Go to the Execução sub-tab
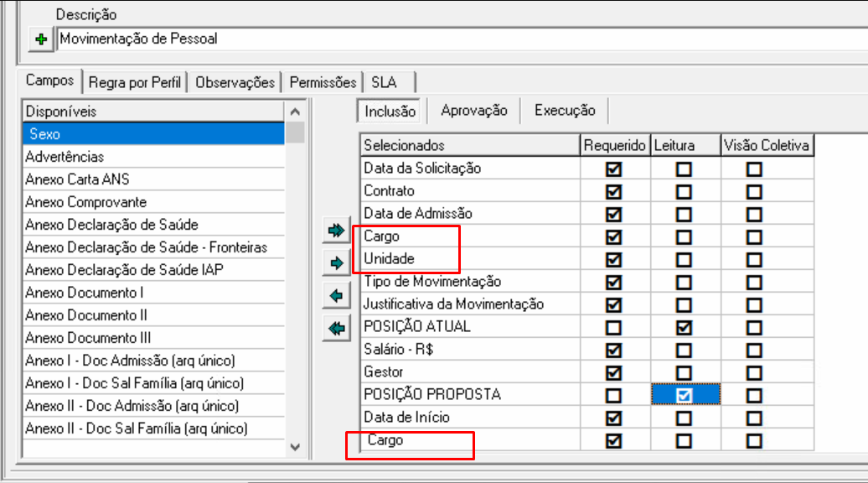Screen dimensions: 868x483 click(x=565, y=111)
